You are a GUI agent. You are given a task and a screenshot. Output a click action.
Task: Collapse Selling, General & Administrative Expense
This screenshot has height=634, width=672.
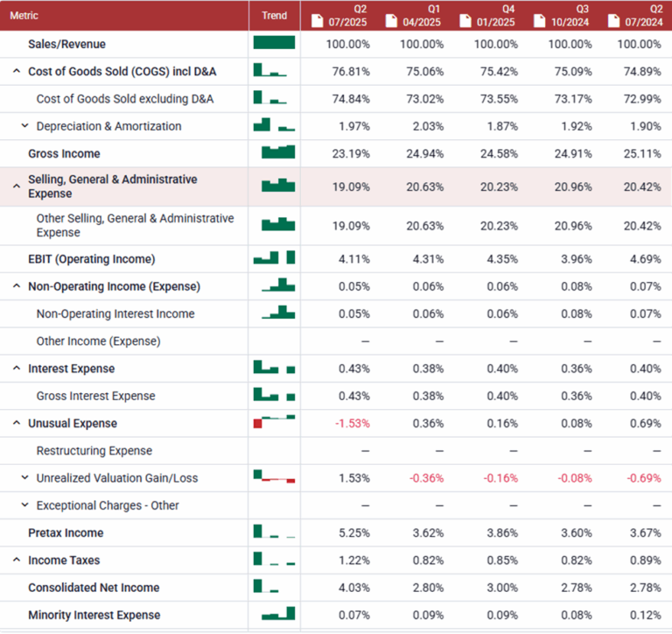pos(17,187)
